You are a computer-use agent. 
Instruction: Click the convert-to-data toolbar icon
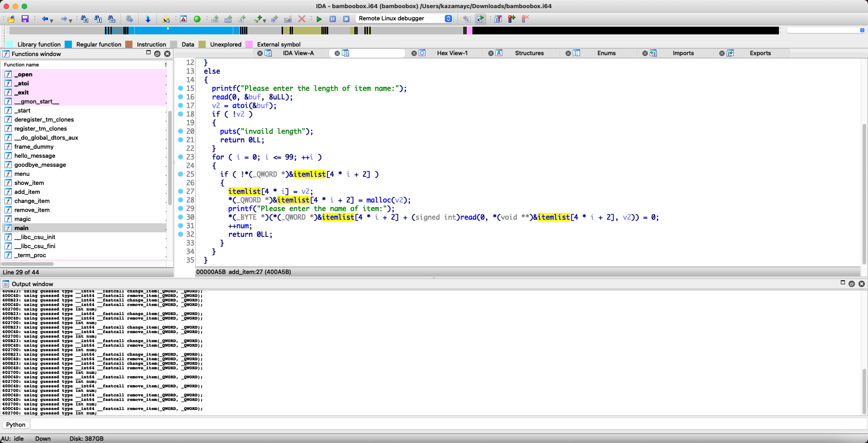[x=228, y=19]
